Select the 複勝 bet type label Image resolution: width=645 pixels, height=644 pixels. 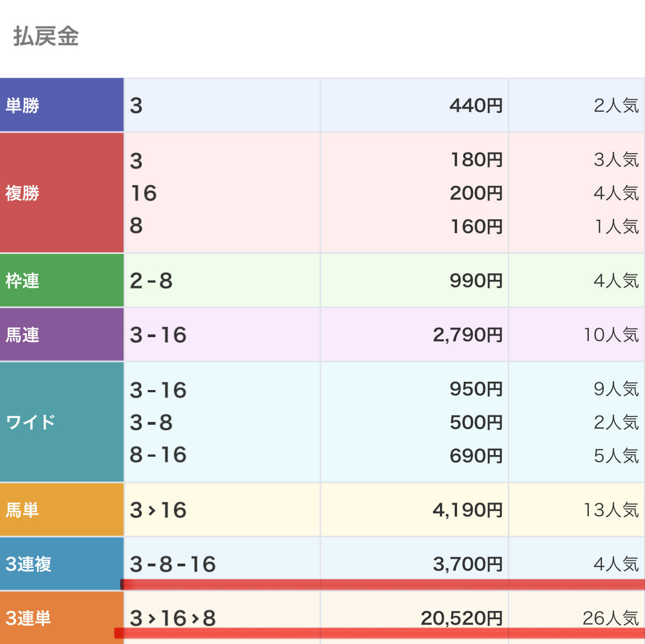pos(25,193)
